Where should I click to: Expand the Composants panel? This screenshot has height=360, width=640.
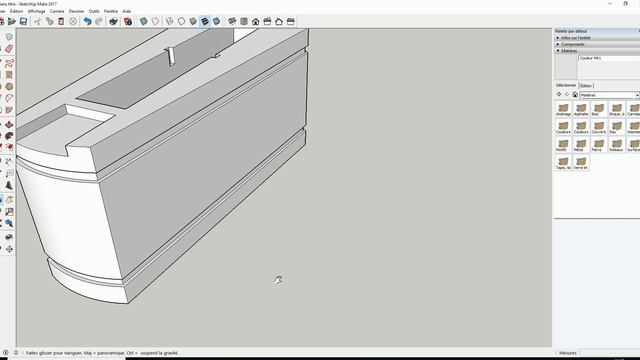(x=597, y=44)
